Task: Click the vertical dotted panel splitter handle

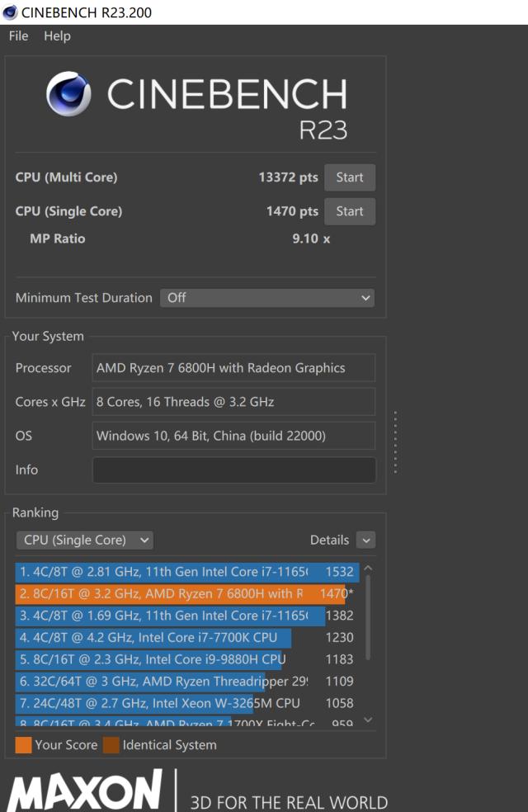Action: click(x=395, y=442)
